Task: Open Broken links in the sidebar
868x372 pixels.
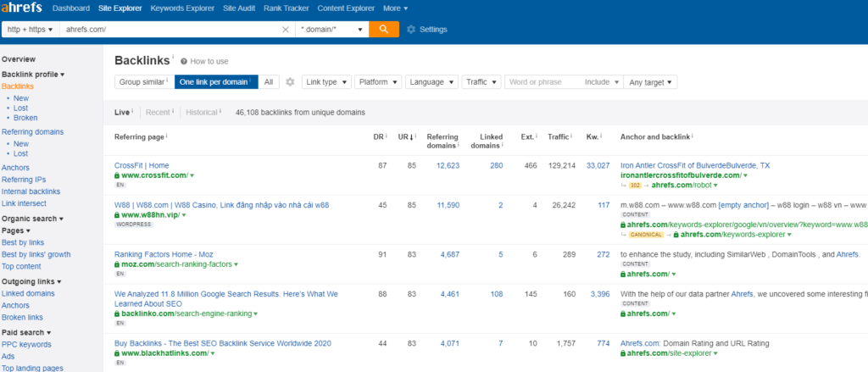Action: [22, 317]
